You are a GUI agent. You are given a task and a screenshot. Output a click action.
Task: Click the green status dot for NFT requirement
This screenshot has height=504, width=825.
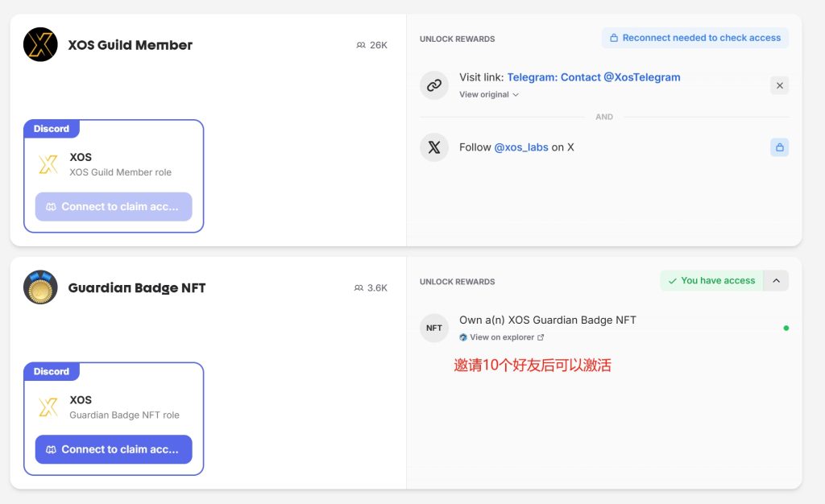[786, 328]
